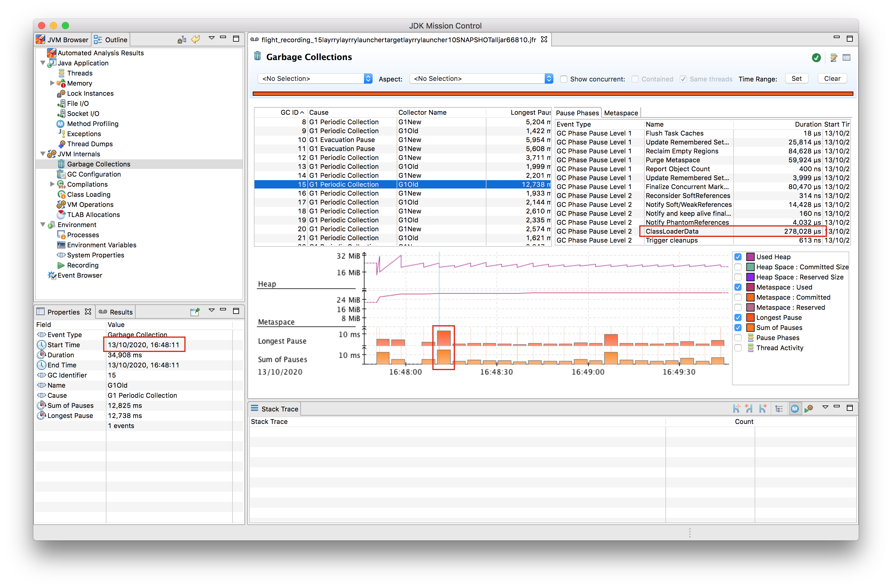Open Exceptions page icon
Viewport: 892px width, 588px height.
pos(62,133)
